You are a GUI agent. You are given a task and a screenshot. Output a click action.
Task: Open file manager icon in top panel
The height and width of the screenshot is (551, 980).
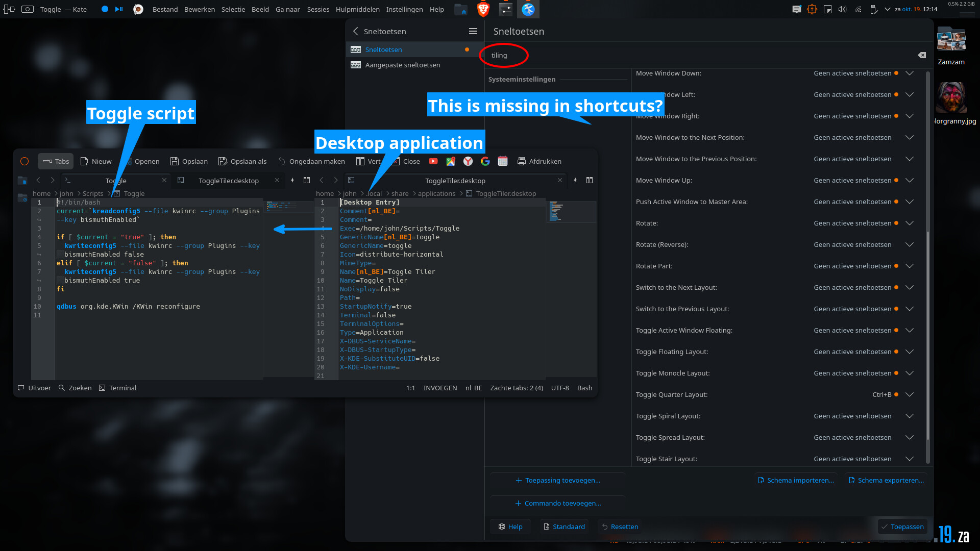[x=460, y=9]
